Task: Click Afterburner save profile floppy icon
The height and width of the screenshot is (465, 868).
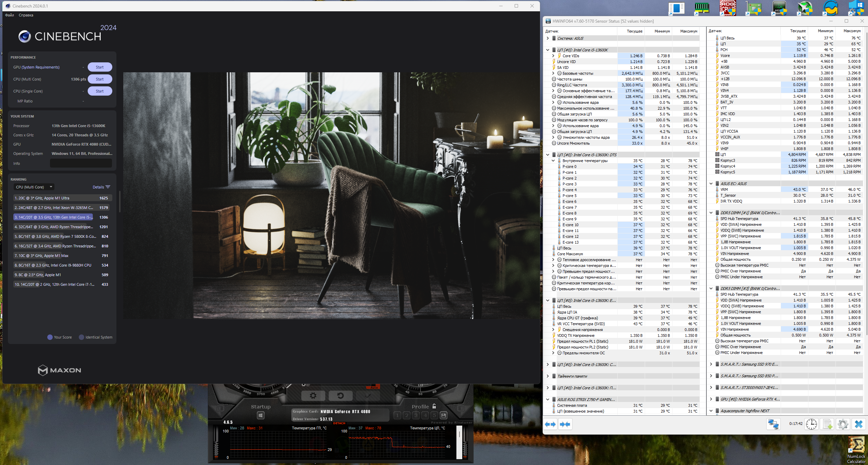Action: tap(443, 415)
